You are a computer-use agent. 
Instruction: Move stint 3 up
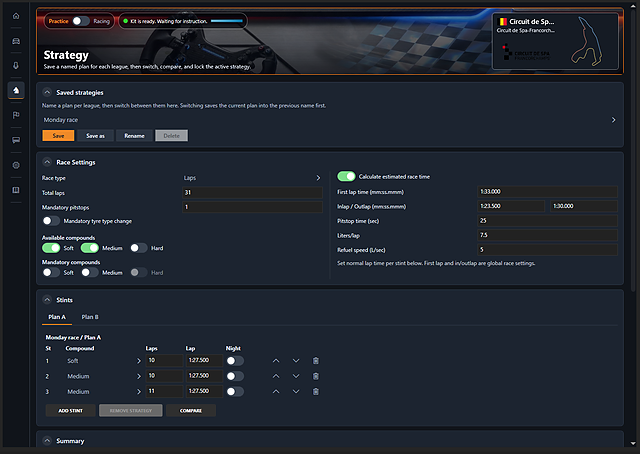276,392
